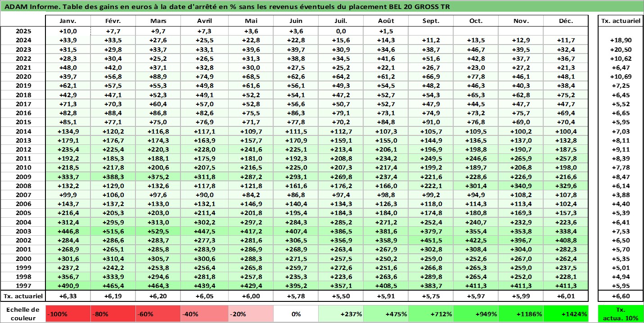644x323 pixels.
Task: Click the 'Févr.' column header
Action: (x=113, y=21)
